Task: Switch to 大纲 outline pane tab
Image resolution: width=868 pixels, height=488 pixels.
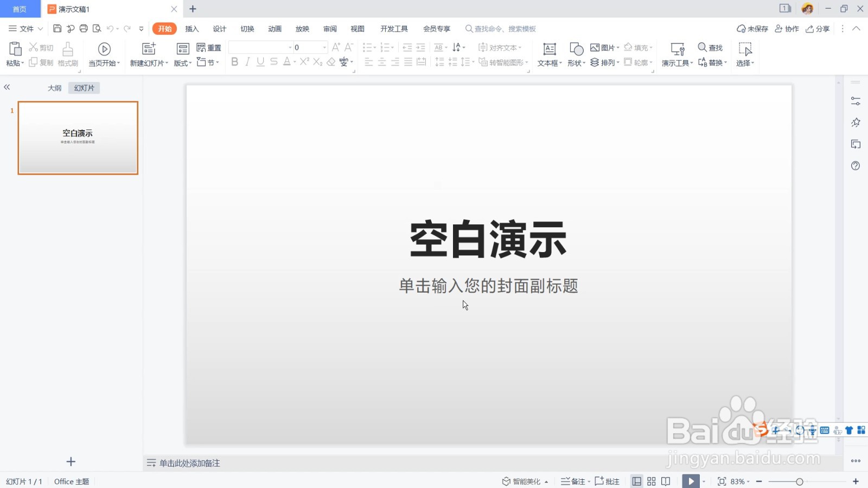Action: coord(55,88)
